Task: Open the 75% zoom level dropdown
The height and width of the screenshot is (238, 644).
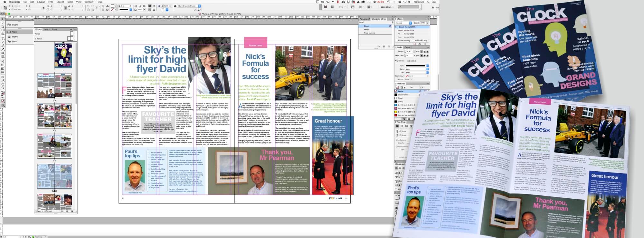Action: pyautogui.click(x=342, y=7)
